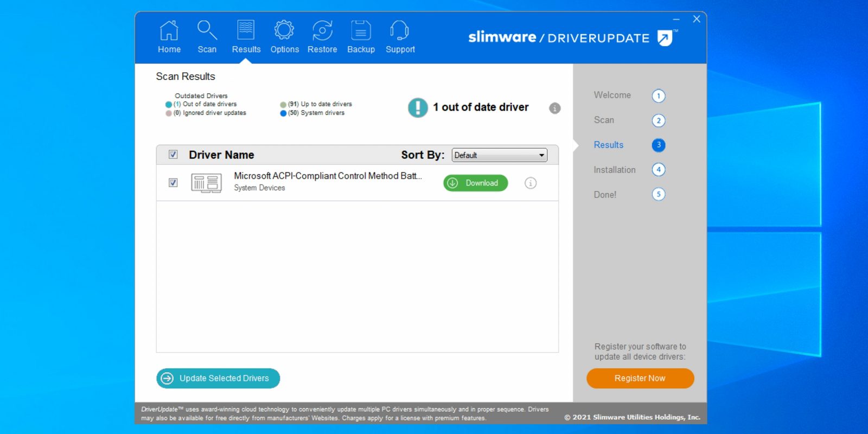Expand the Sort By dropdown

click(499, 155)
